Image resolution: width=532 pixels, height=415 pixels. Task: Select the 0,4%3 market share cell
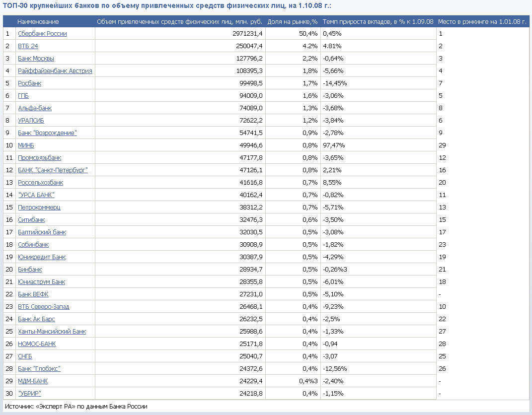point(308,381)
